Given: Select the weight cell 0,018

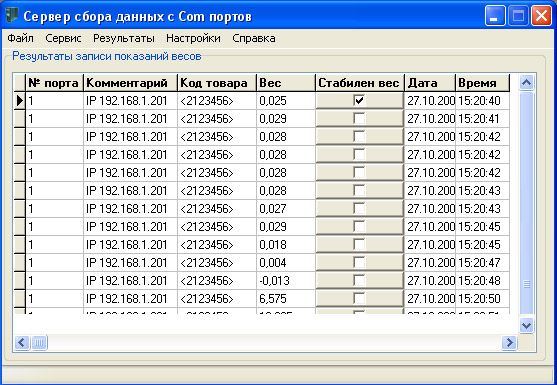Looking at the screenshot, I should pyautogui.click(x=286, y=245).
